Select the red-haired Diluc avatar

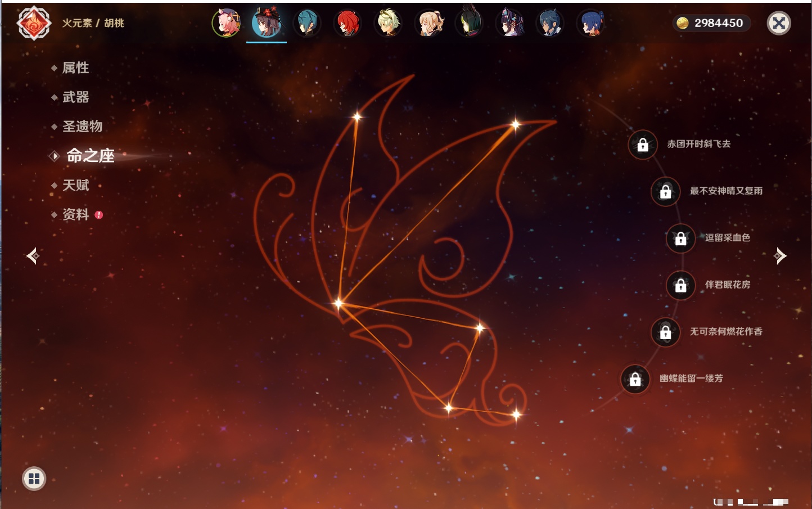[x=348, y=24]
